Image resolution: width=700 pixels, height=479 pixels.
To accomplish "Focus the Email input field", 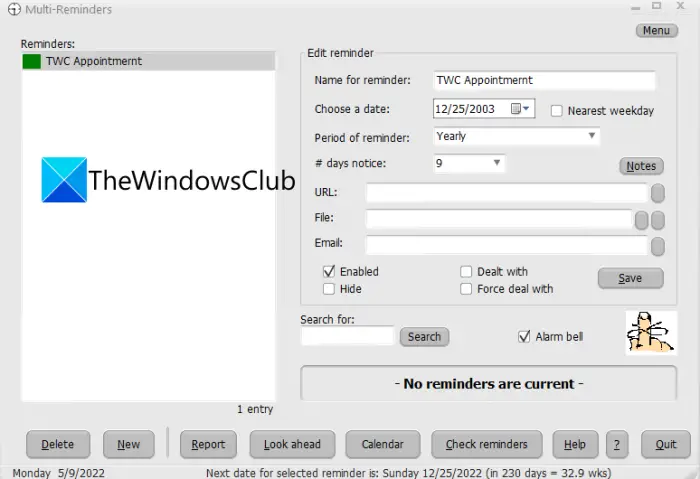I will [506, 245].
